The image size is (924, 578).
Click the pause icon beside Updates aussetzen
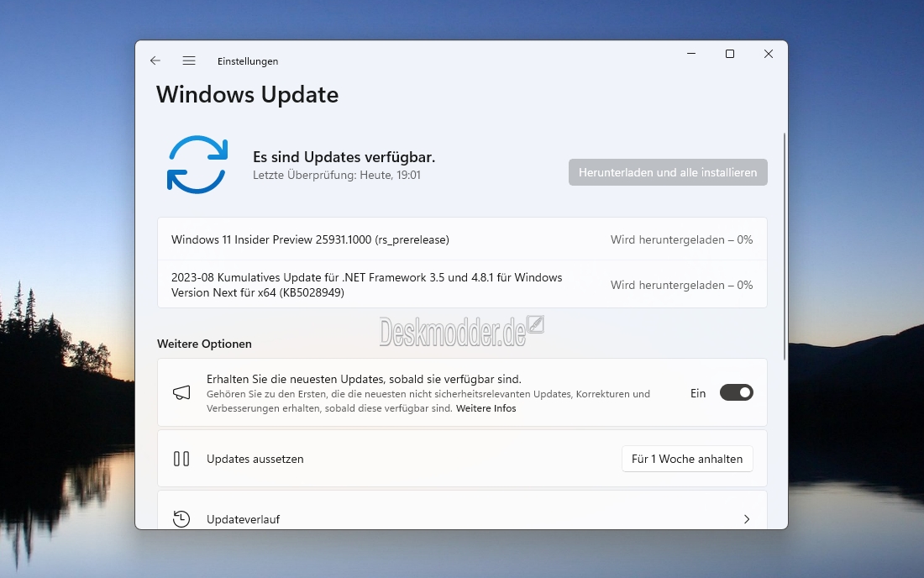coord(181,459)
